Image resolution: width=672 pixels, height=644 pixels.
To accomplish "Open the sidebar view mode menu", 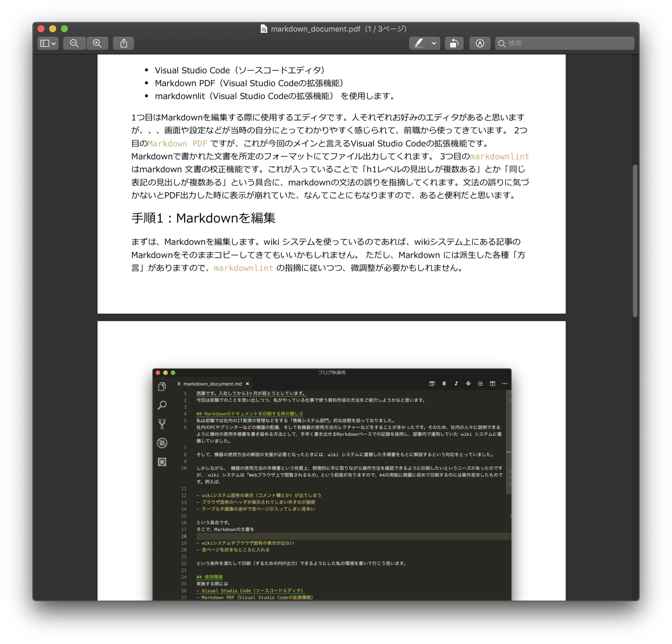I will (x=48, y=43).
